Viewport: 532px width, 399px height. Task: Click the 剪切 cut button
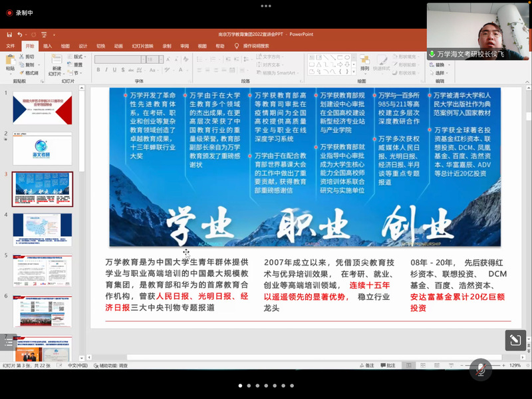tap(27, 57)
